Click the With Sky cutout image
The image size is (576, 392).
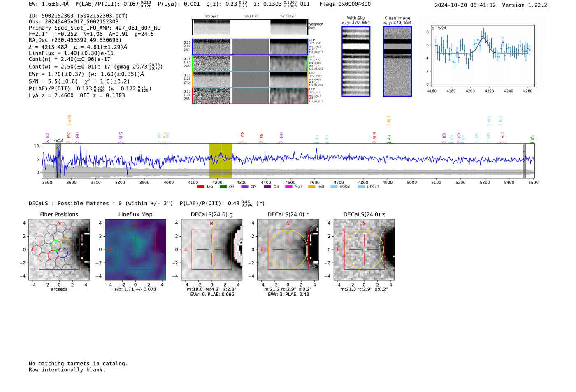(x=356, y=61)
